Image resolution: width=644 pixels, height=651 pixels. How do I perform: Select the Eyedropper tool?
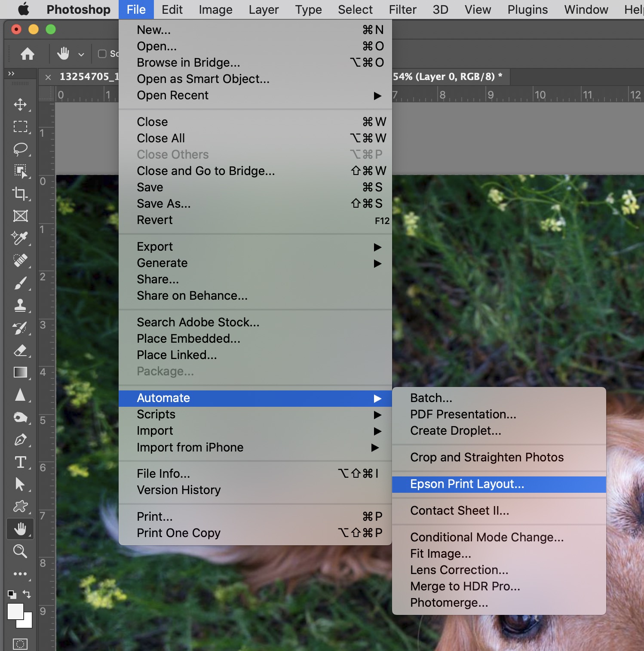tap(20, 238)
